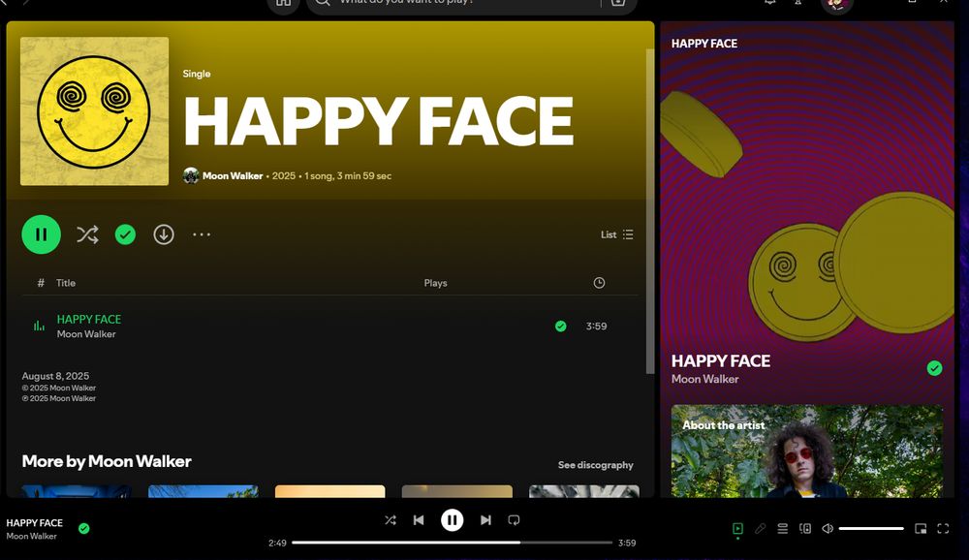Screen dimensions: 969x560
Task: Open the Connect to a device menu
Action: pyautogui.click(x=804, y=528)
